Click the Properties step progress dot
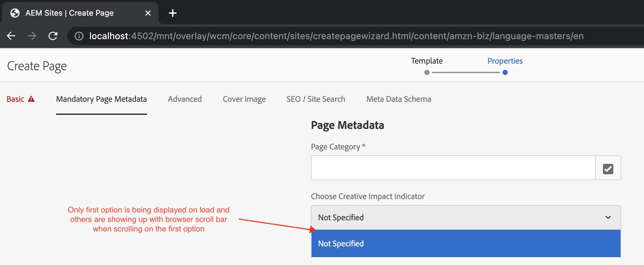Viewport: 644px width, 265px height. [505, 72]
